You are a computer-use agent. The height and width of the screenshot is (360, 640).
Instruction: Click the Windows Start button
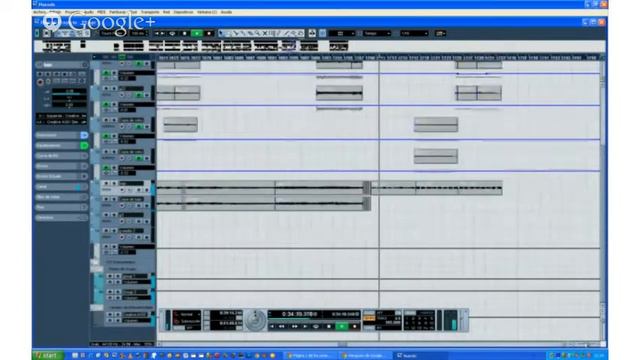coord(48,356)
